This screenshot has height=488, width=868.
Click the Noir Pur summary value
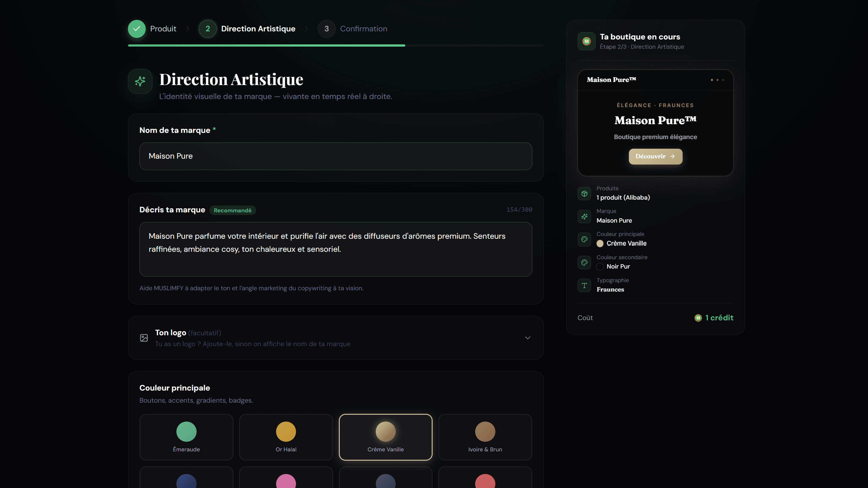[618, 266]
